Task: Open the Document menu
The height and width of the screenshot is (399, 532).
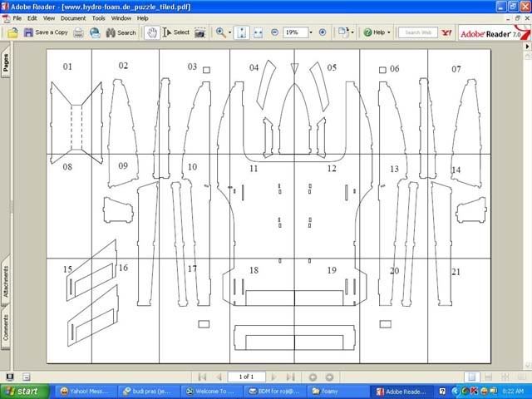Action: tap(73, 18)
